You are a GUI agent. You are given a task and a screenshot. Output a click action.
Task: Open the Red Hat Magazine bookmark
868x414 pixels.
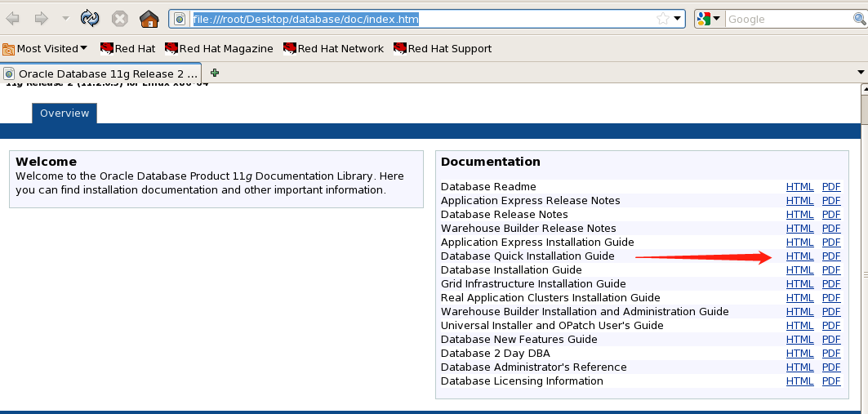[x=219, y=49]
